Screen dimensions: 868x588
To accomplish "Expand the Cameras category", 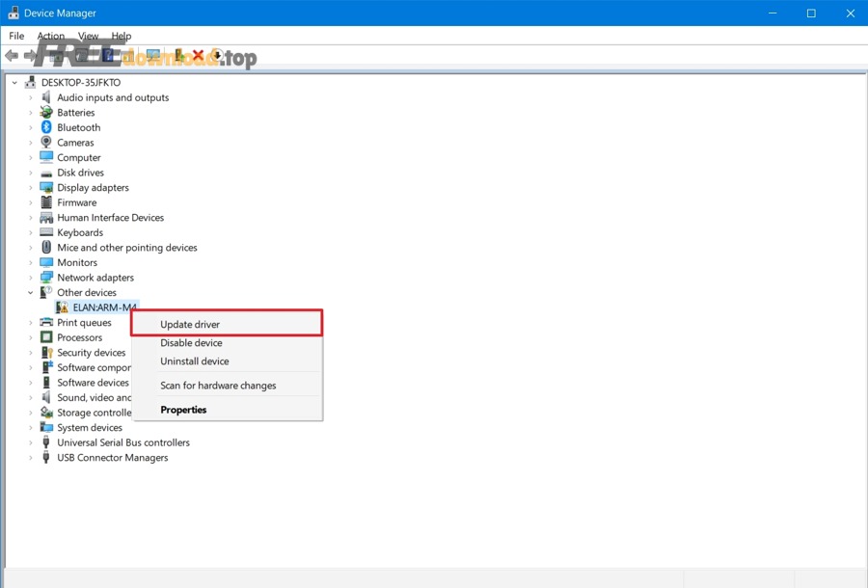I will 31,142.
